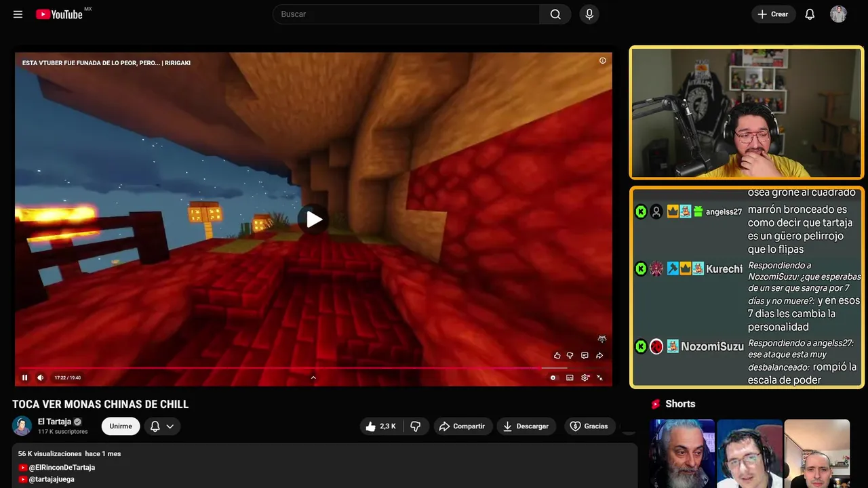Viewport: 868px width, 488px height.
Task: Click green K badge beside NozomiSuzu
Action: coord(641,346)
